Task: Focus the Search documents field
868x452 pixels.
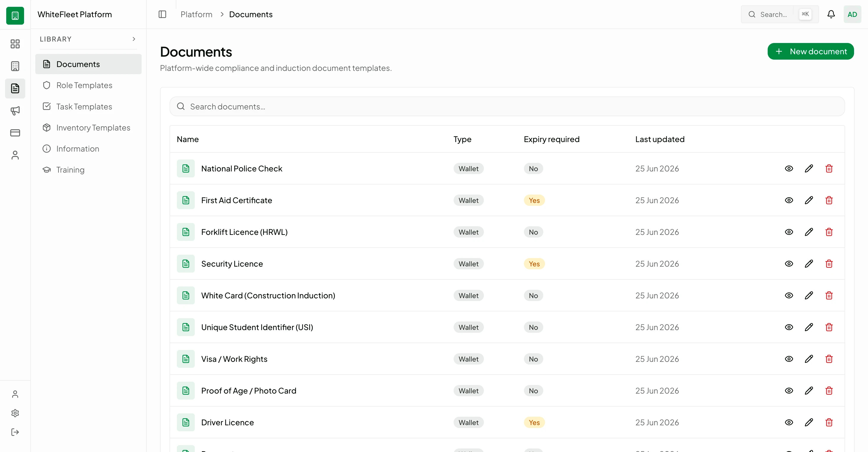Action: coord(507,106)
